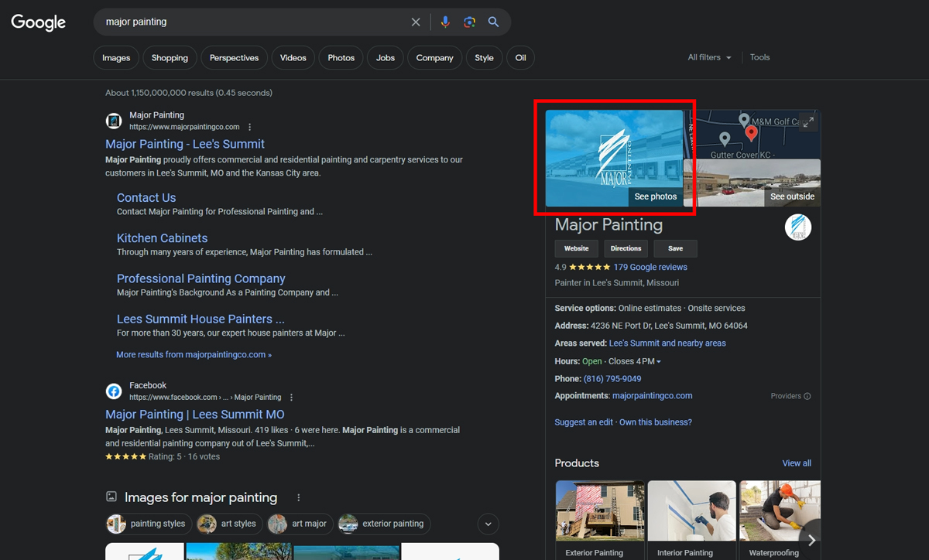Call the phone number (816) 795-9049
Image resolution: width=929 pixels, height=560 pixels.
tap(612, 379)
